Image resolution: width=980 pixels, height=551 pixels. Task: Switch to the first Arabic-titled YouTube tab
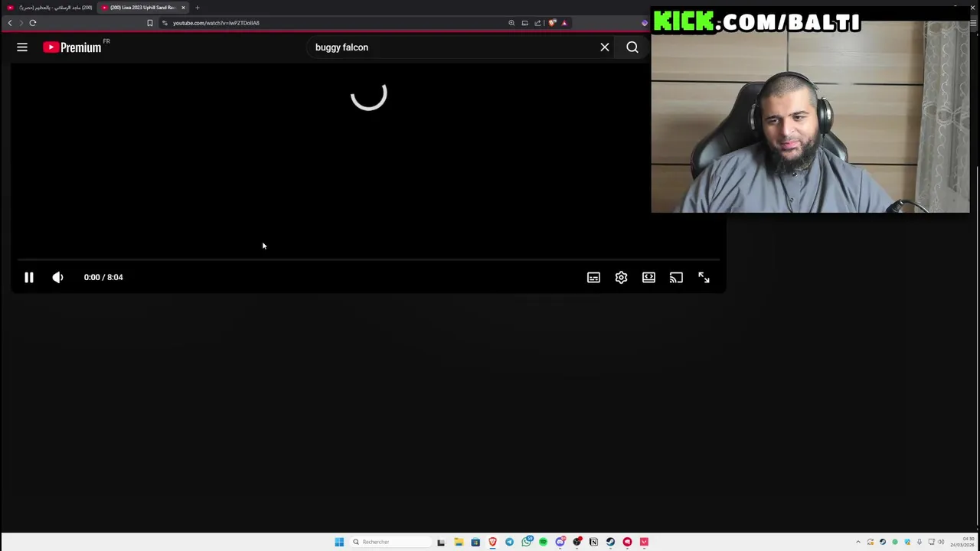click(50, 8)
